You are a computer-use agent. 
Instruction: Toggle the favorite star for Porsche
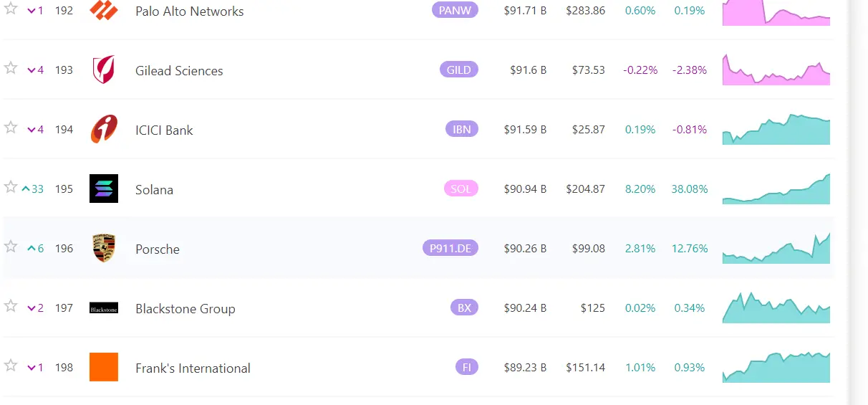pos(11,247)
